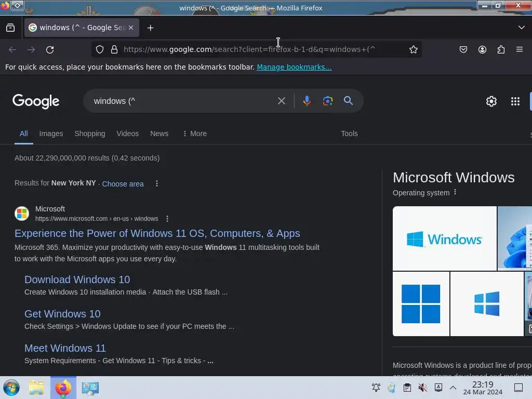The width and height of the screenshot is (532, 399).
Task: Open Google quick settings gear
Action: (491, 101)
